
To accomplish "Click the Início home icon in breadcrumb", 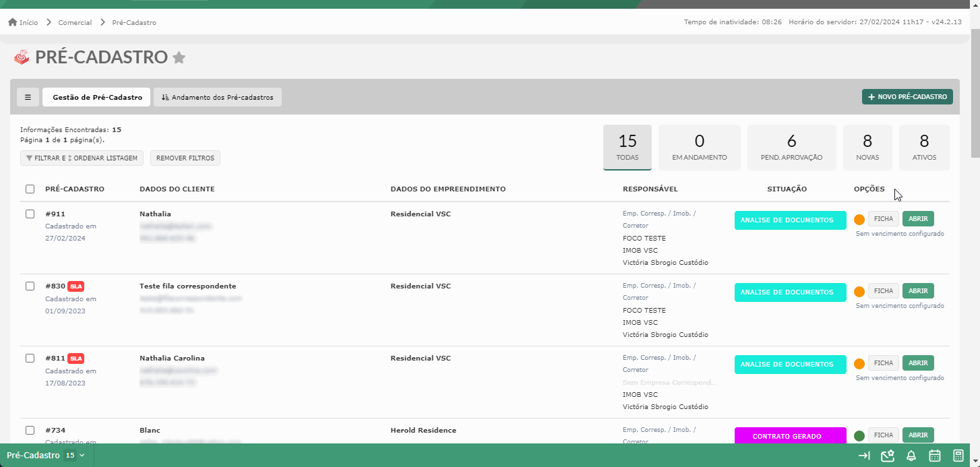I will (12, 22).
